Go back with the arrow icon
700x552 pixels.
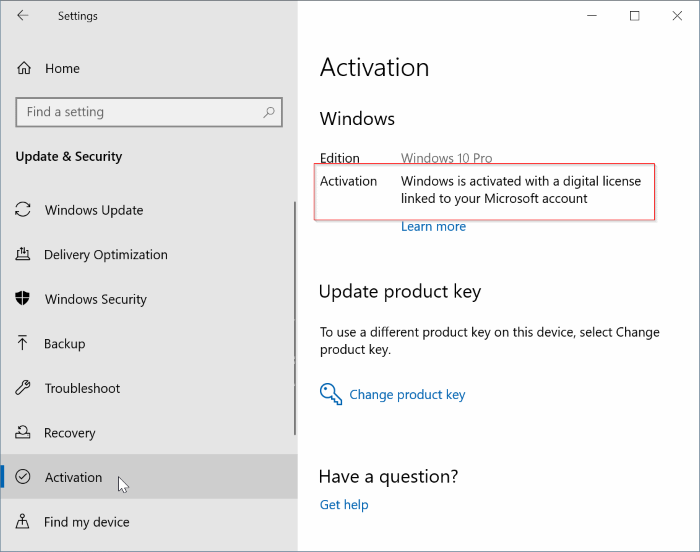point(22,16)
